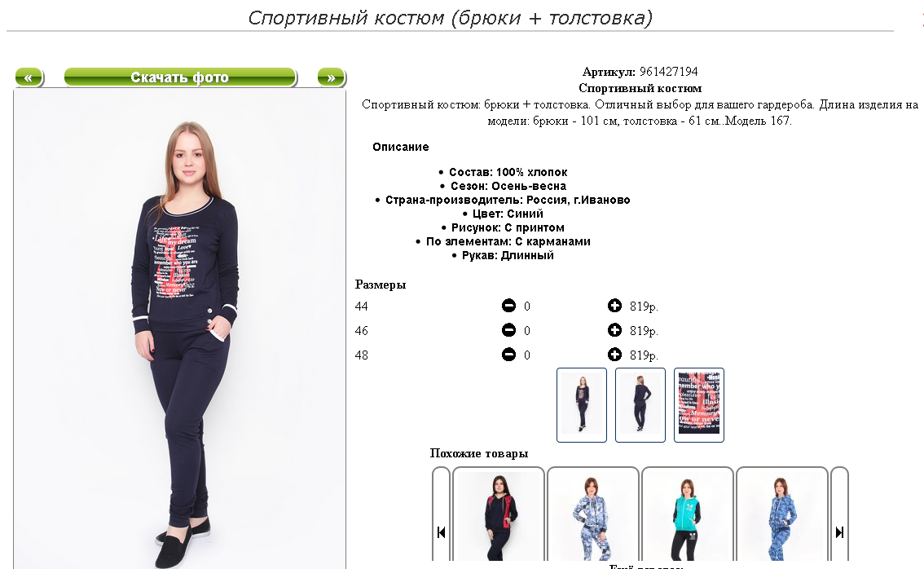Open the front view thumbnail
The image size is (924, 569).
click(x=582, y=405)
